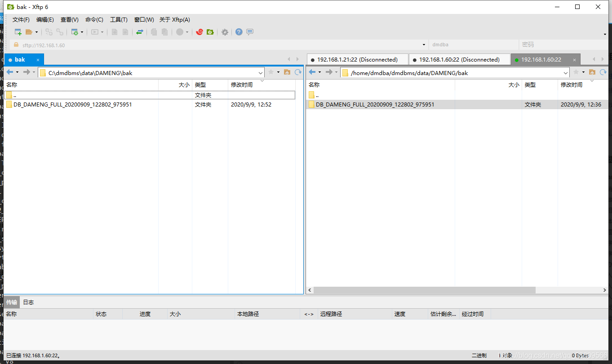Viewport: 612px width, 364px height.
Task: Launch Xshell via the red swirl icon
Action: (x=200, y=32)
